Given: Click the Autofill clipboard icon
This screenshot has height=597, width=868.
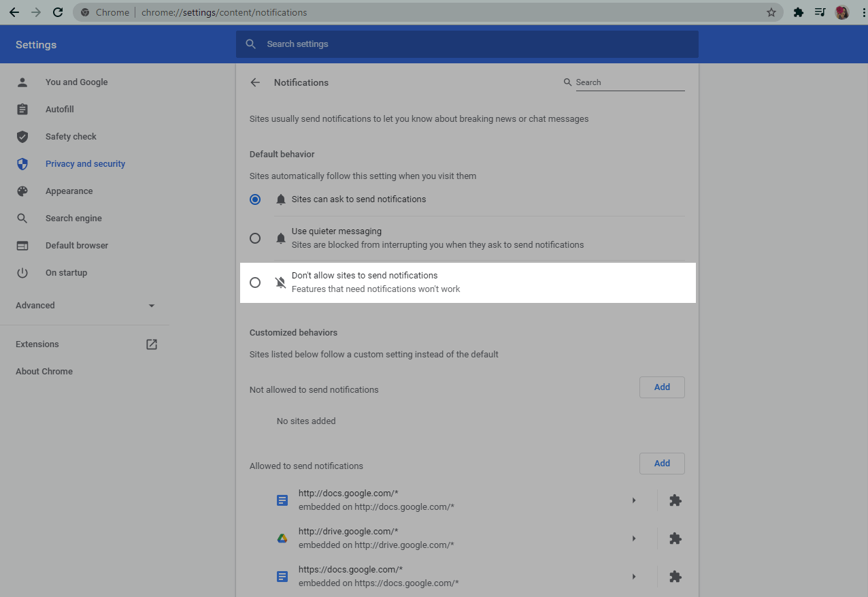Looking at the screenshot, I should pyautogui.click(x=22, y=110).
